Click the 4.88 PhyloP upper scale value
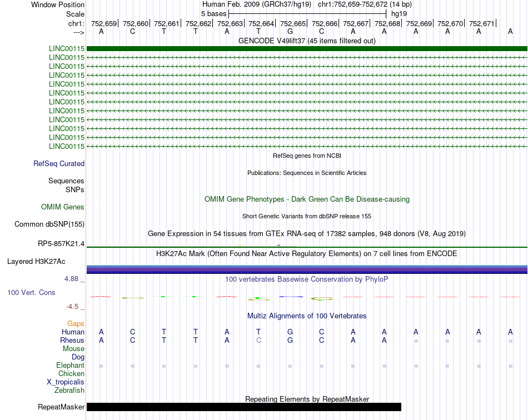 click(x=71, y=279)
